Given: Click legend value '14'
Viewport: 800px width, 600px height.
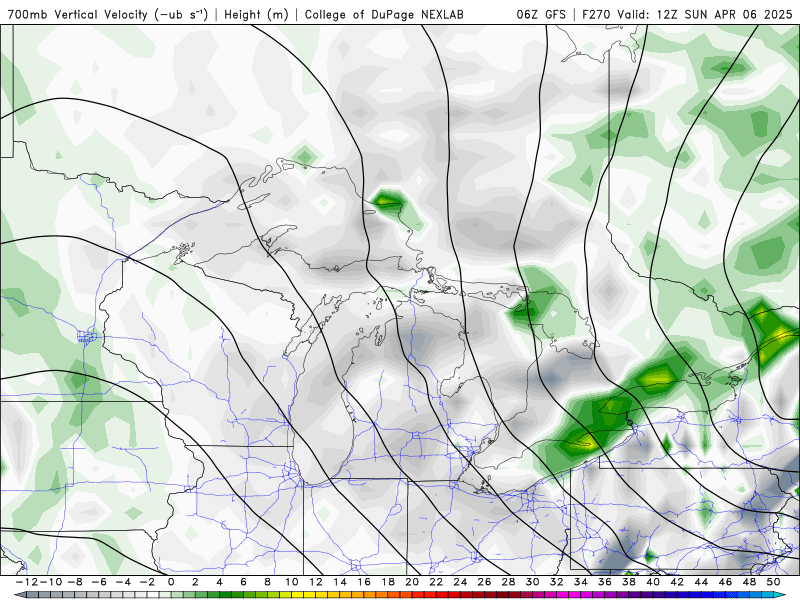Looking at the screenshot, I should pos(340,582).
